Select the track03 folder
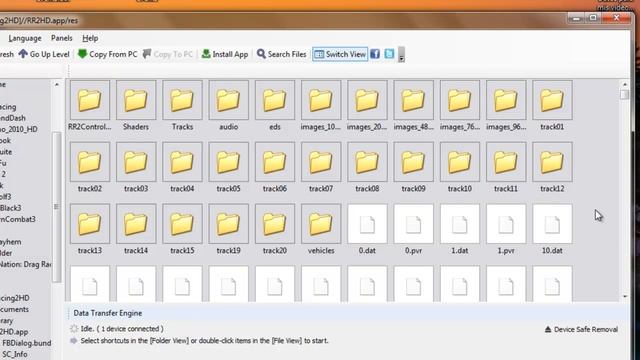 pyautogui.click(x=136, y=162)
